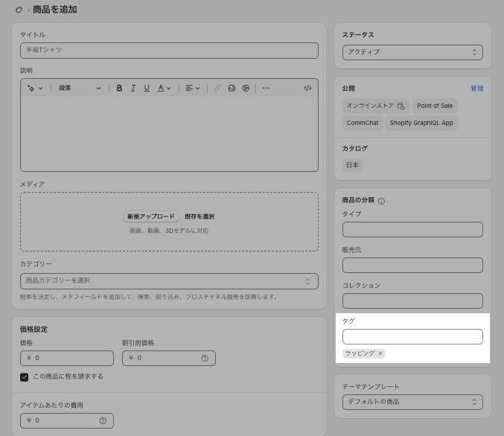
Task: Click the CommChat channel chip
Action: pos(363,123)
